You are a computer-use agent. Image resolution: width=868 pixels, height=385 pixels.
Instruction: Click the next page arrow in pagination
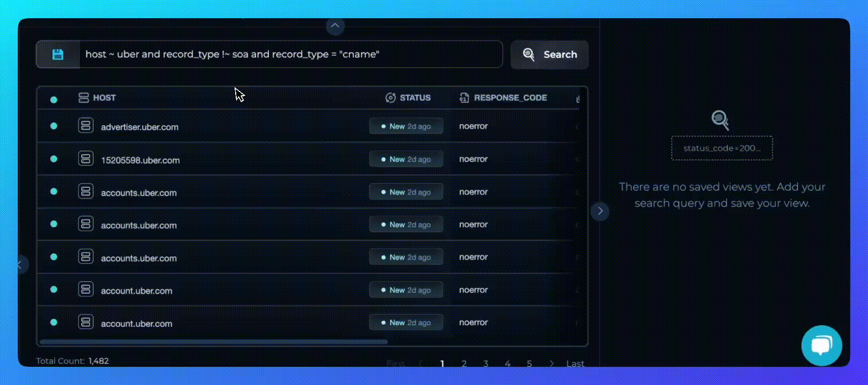tap(552, 364)
